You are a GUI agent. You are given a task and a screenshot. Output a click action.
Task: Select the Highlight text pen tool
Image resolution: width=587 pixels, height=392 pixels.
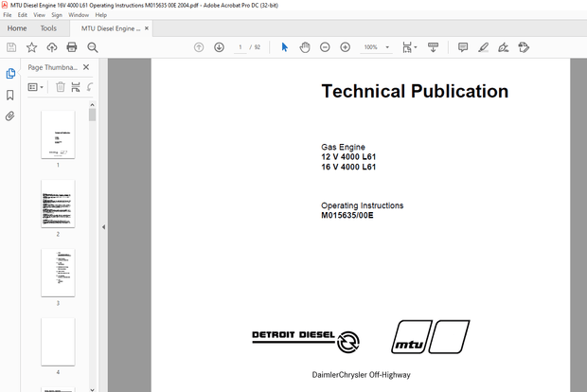[483, 47]
